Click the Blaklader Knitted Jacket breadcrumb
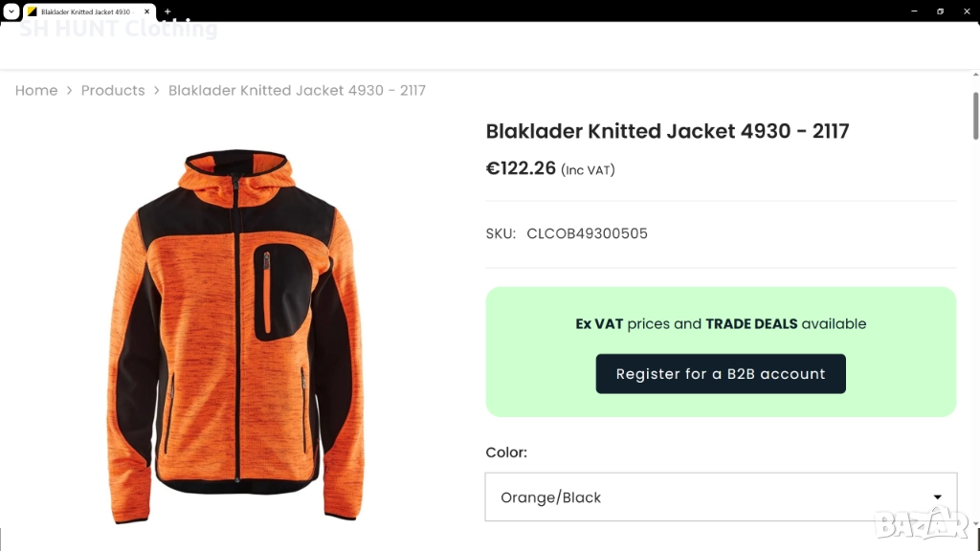The height and width of the screenshot is (551, 980). (297, 91)
